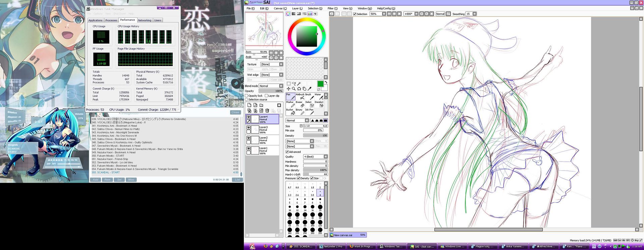
Task: Select the Binary pen tool
Action: coord(300,112)
